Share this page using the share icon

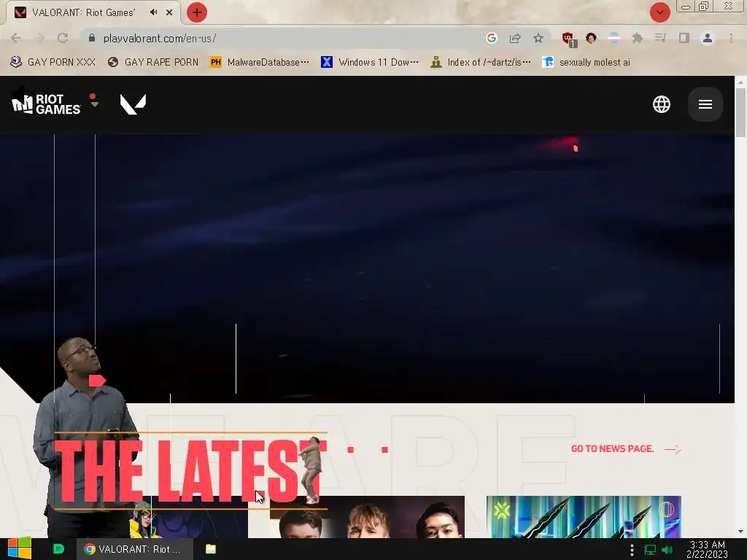click(515, 38)
